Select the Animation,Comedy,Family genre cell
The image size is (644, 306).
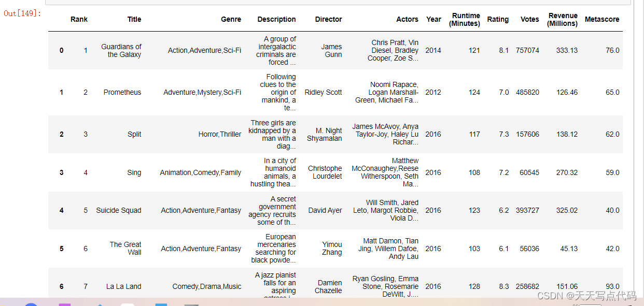201,173
